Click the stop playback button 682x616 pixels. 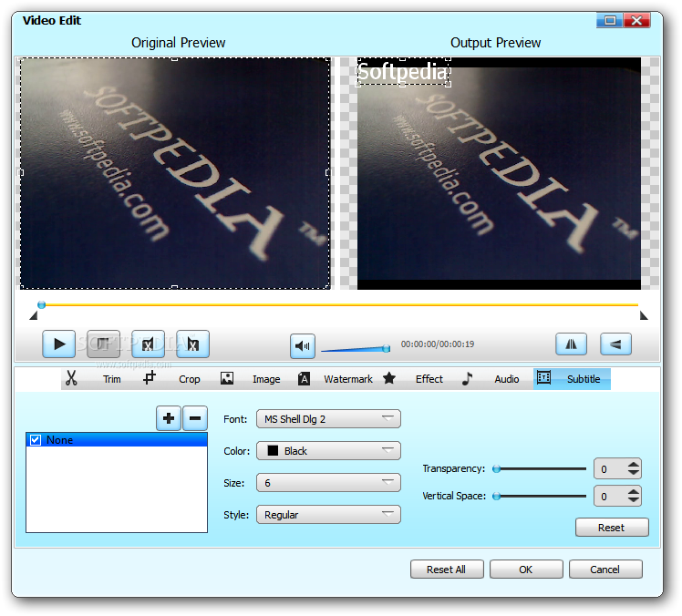tap(104, 344)
